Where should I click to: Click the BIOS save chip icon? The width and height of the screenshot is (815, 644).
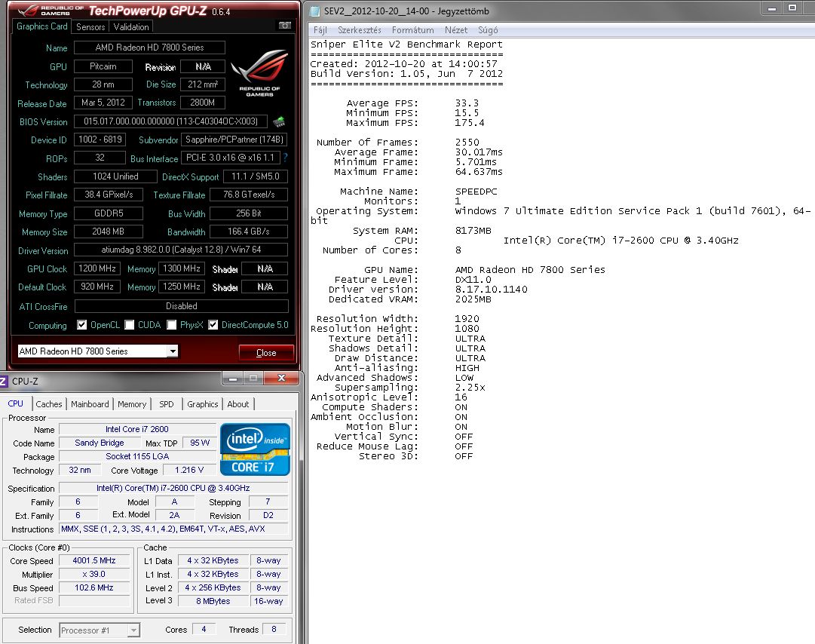279,121
